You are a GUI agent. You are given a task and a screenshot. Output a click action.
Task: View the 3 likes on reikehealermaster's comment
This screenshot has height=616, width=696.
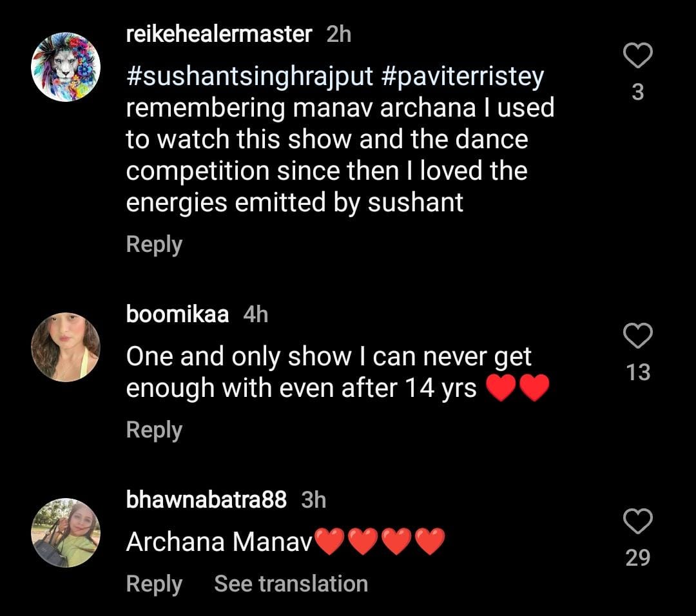coord(638,93)
